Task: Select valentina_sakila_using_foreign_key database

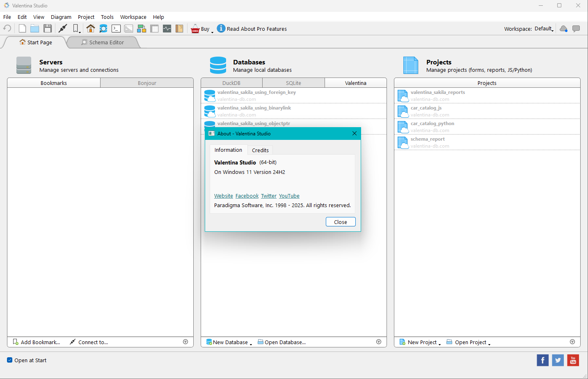Action: [294, 96]
